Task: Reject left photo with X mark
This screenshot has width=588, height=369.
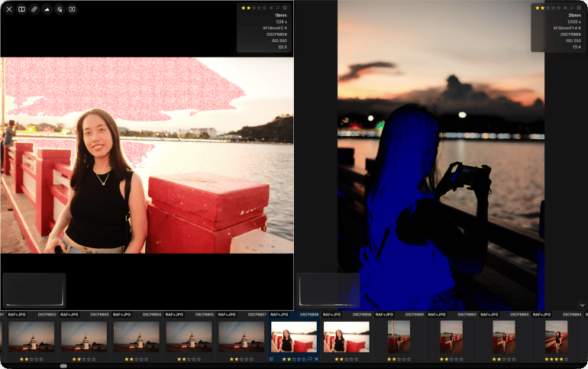Action: coord(271,8)
